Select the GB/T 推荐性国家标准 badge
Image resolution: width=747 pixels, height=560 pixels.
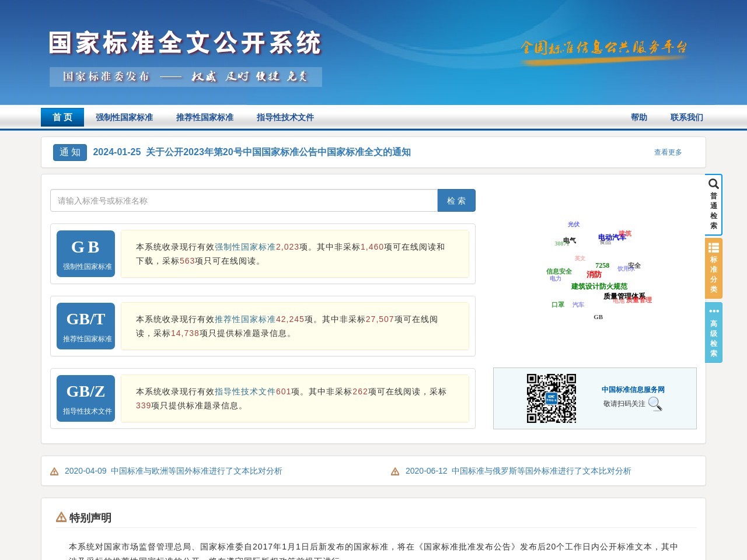(85, 325)
